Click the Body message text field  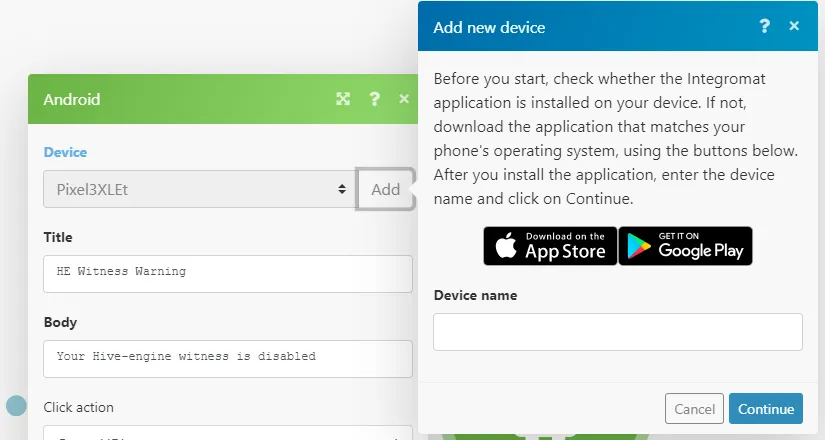coord(228,359)
